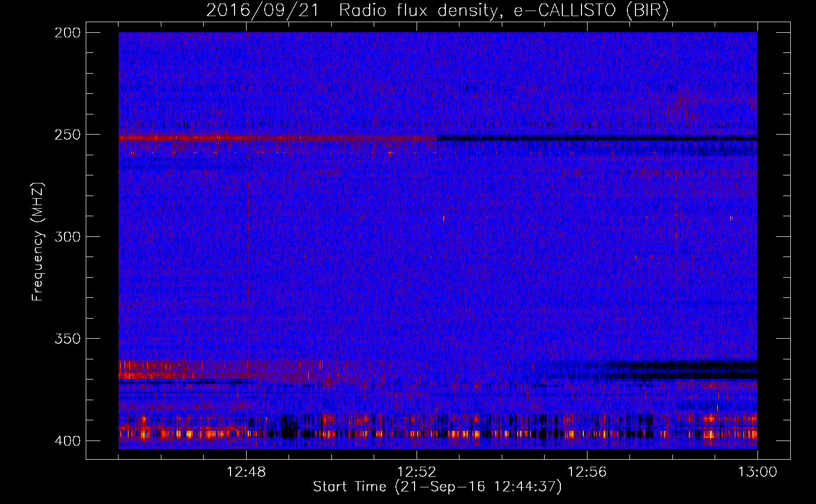
Task: Click the 300 frequency tick label
Action: coord(68,236)
